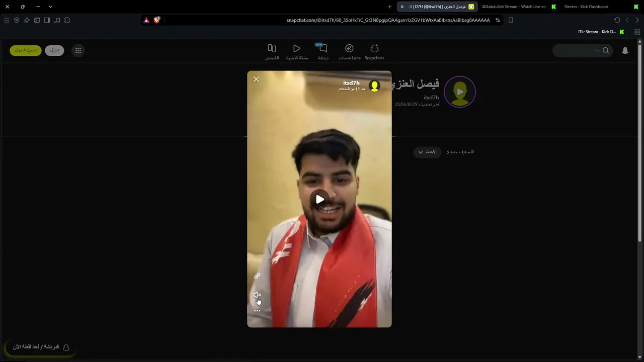Click the address bar URL
This screenshot has width=644, height=362.
click(x=388, y=20)
